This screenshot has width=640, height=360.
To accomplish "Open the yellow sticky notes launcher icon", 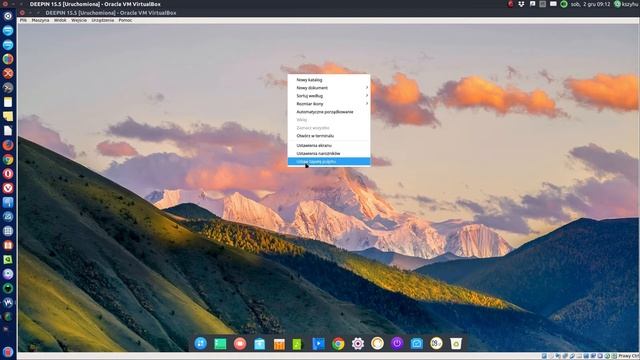I will tap(8, 116).
